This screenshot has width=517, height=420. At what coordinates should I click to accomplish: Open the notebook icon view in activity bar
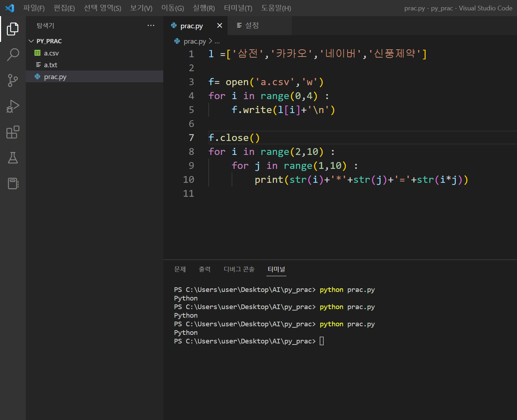(13, 184)
